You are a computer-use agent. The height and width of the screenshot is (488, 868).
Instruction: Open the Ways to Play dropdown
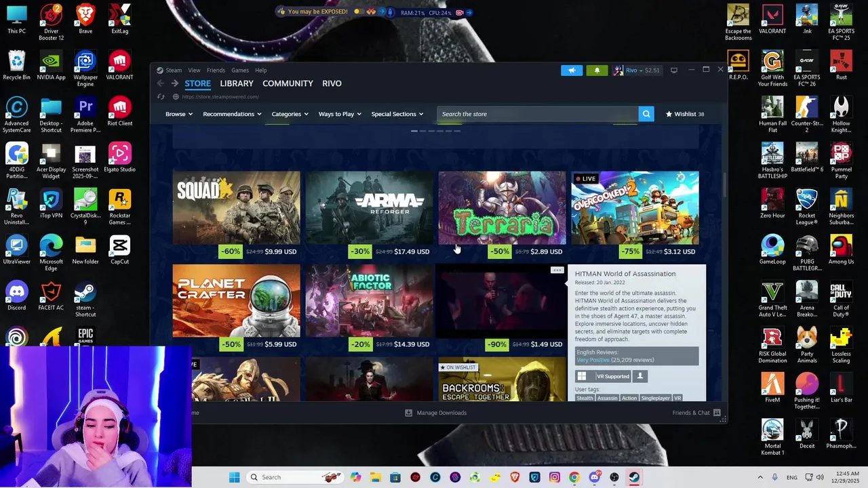pos(340,114)
